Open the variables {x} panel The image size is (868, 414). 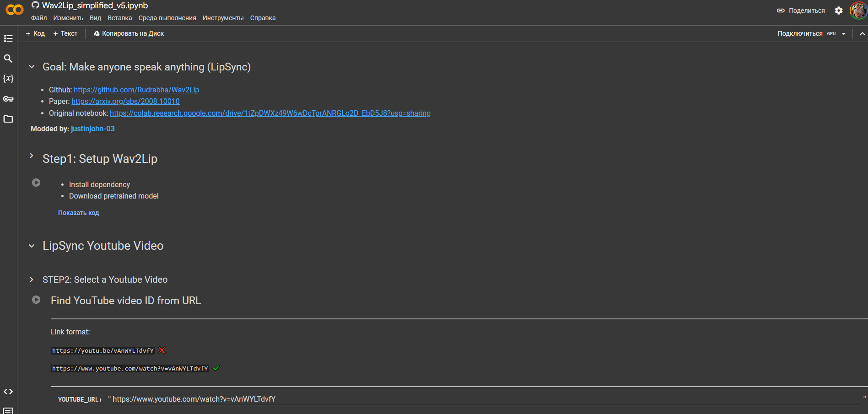(8, 79)
